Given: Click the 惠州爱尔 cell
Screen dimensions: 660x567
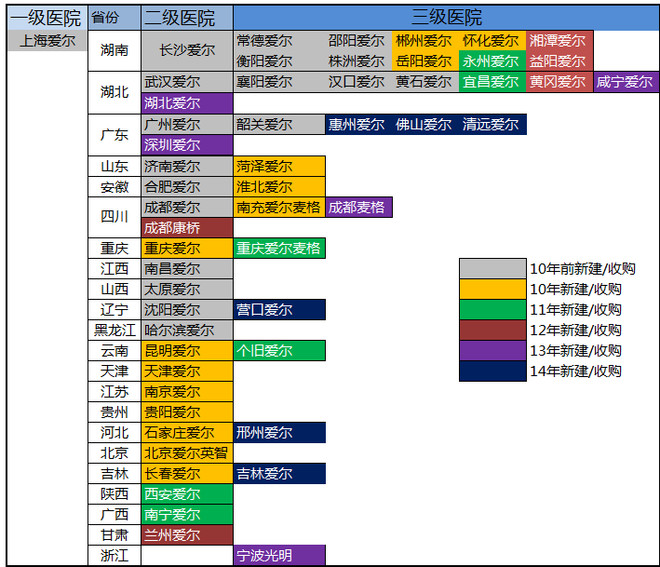Looking at the screenshot, I should (x=357, y=125).
